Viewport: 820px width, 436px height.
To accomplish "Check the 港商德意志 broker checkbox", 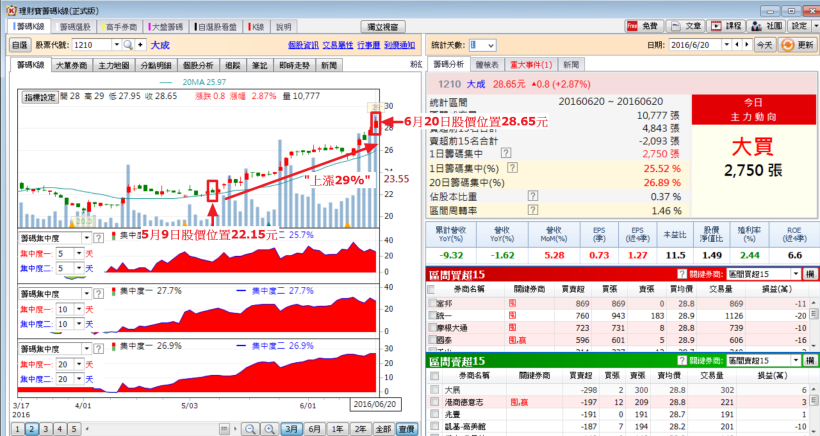I will click(x=434, y=402).
